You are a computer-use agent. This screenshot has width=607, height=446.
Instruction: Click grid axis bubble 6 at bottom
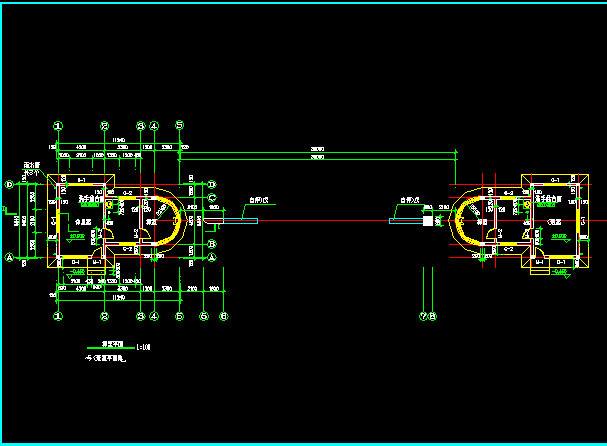[x=204, y=316]
